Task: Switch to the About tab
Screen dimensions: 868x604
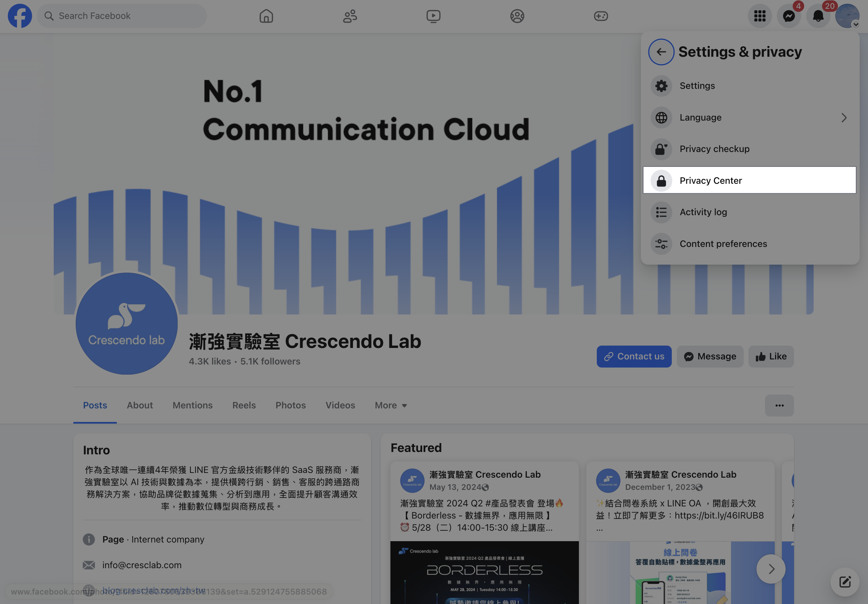Action: (x=140, y=405)
